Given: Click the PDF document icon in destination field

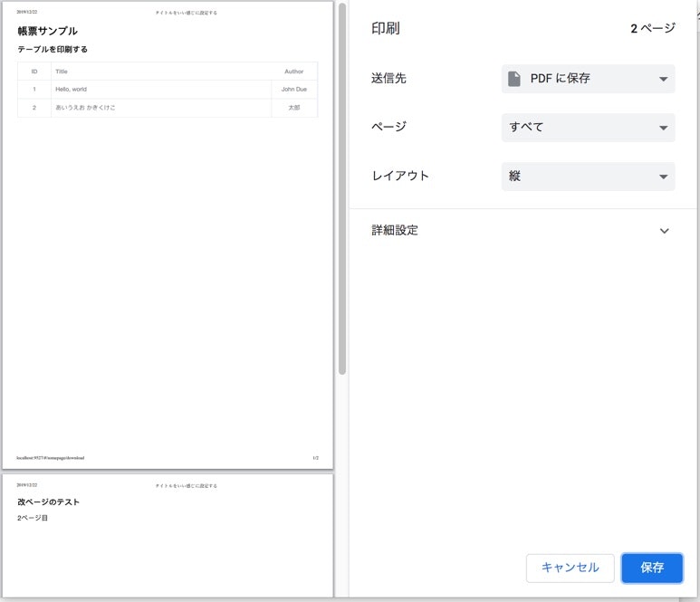Looking at the screenshot, I should point(513,79).
